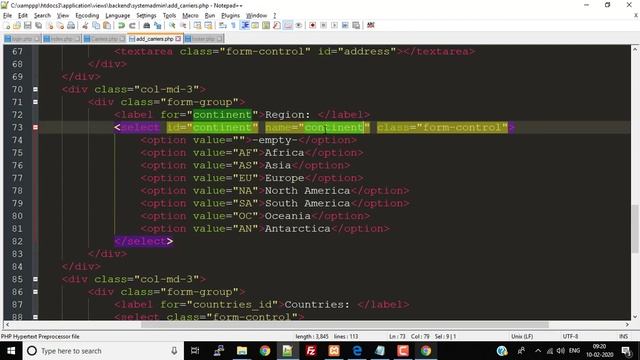Click "Countries:" label text on line 87

click(x=317, y=304)
